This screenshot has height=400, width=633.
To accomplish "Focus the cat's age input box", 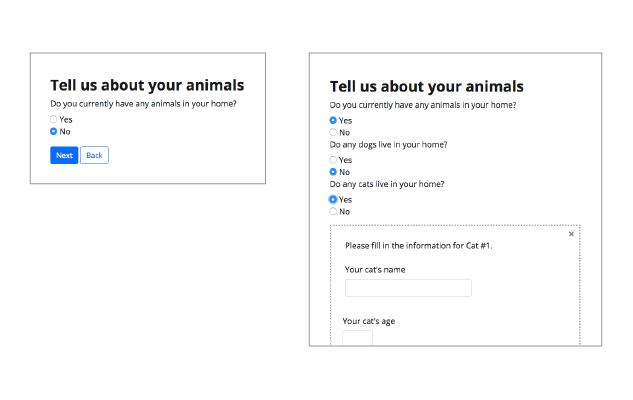I will click(357, 338).
